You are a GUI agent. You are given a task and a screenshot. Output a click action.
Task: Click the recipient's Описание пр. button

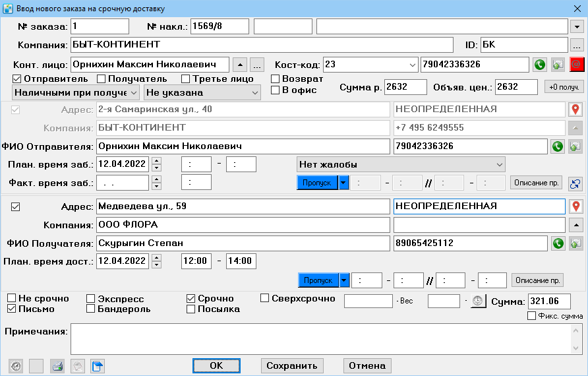(538, 280)
